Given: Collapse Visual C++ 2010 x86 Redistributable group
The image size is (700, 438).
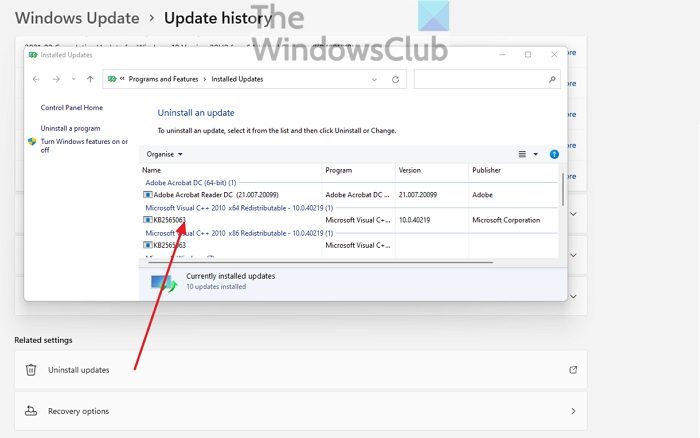Looking at the screenshot, I should tap(239, 233).
